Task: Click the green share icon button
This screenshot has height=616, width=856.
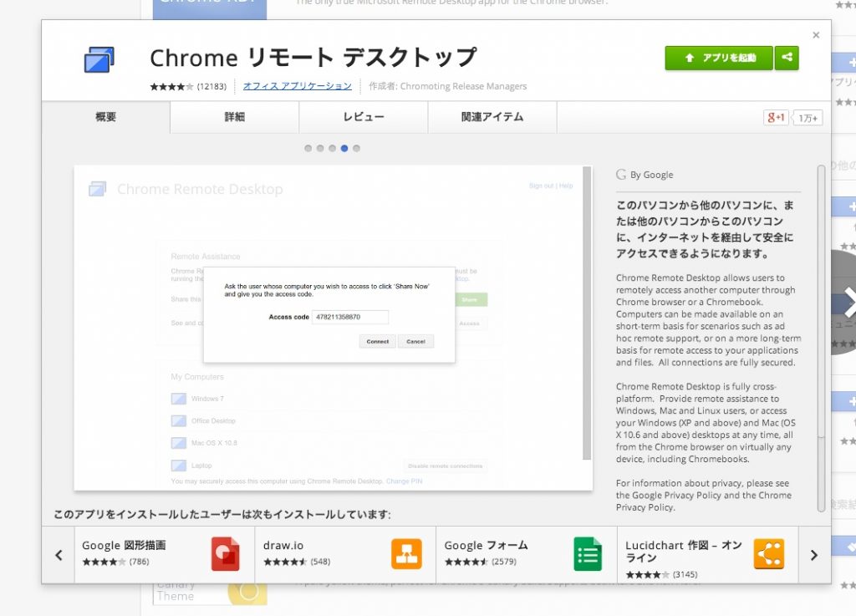Action: (x=787, y=58)
